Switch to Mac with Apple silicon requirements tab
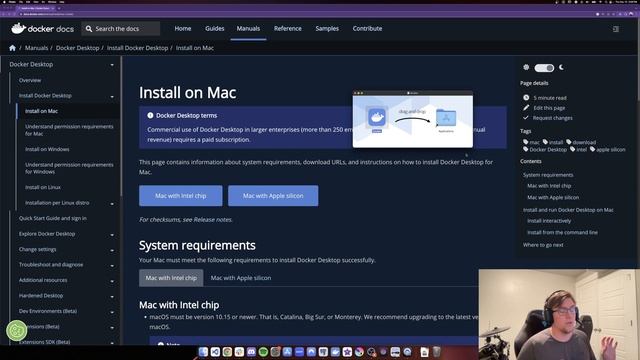 [241, 278]
